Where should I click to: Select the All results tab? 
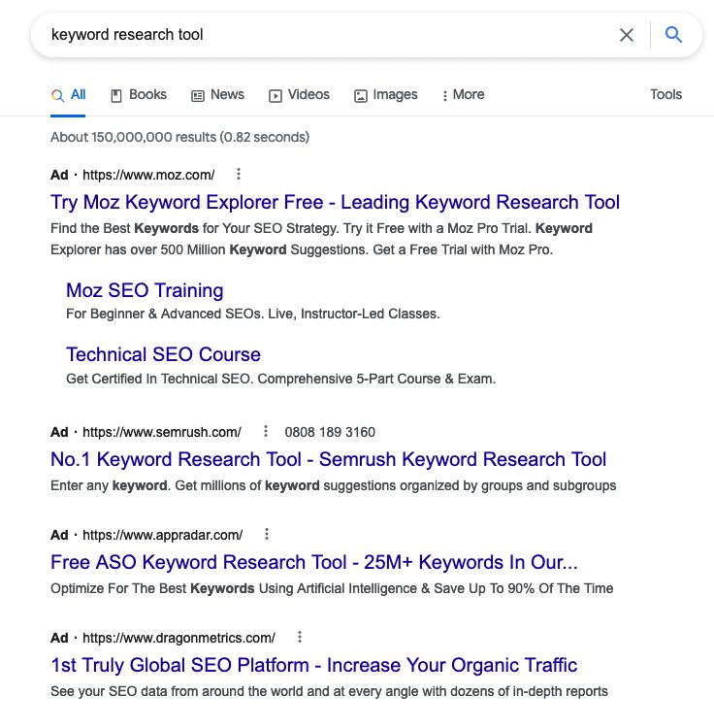click(68, 95)
